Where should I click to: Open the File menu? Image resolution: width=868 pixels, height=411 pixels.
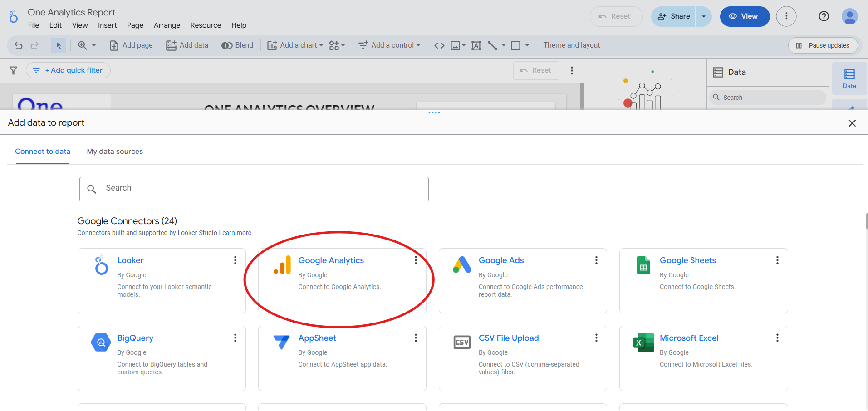pyautogui.click(x=34, y=25)
